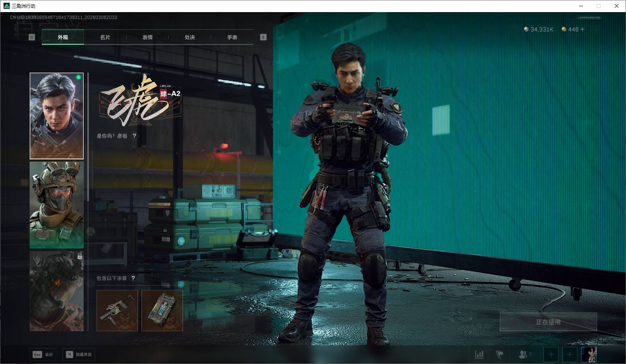This screenshot has height=364, width=626.
Task: Click the 34,331K currency amount
Action: 542,29
